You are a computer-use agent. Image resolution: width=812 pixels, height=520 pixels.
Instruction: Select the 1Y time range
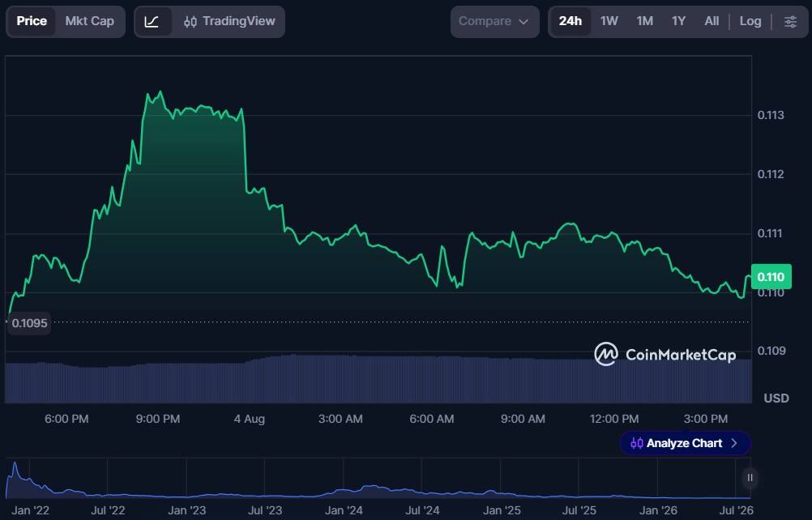tap(678, 21)
